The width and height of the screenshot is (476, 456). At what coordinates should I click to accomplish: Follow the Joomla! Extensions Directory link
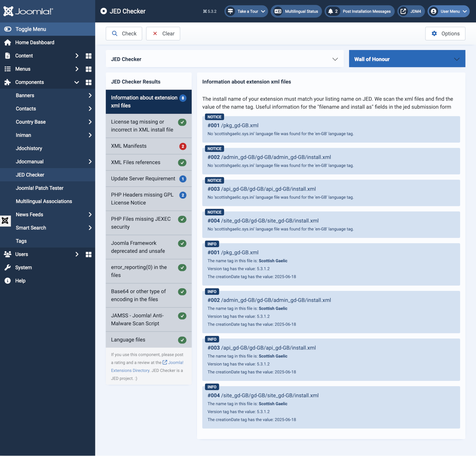147,367
